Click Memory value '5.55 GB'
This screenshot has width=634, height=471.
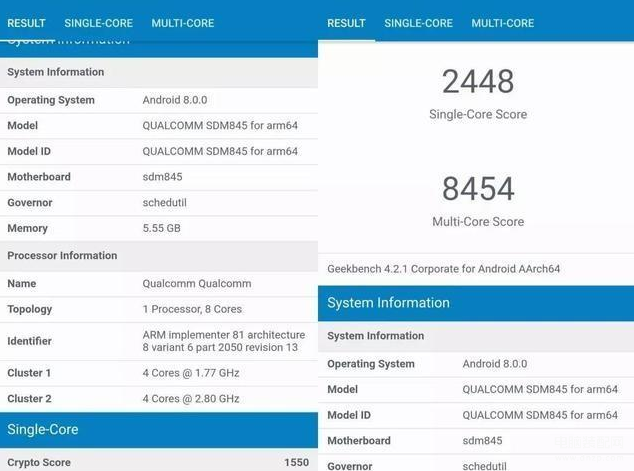[162, 228]
